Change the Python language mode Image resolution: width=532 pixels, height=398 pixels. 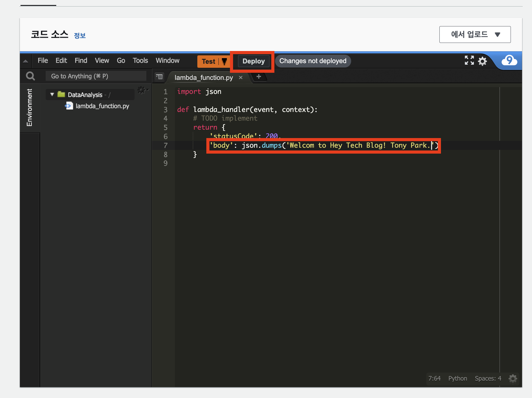click(x=457, y=378)
